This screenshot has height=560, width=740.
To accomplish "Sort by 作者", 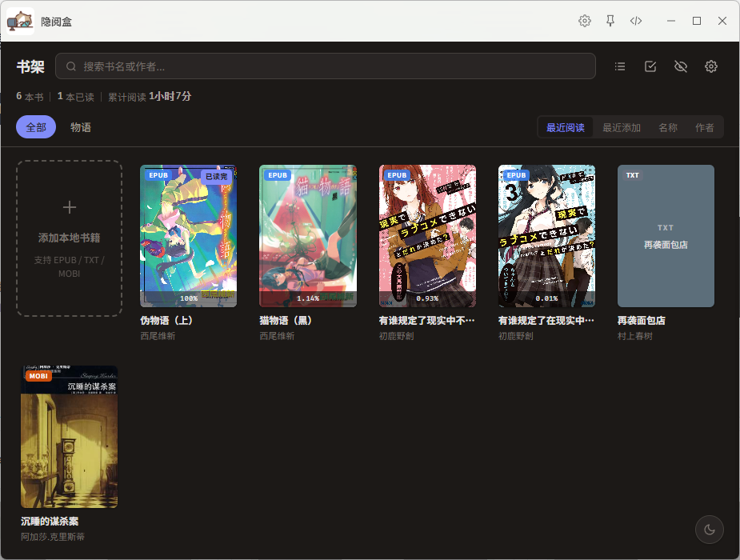I will coord(704,127).
